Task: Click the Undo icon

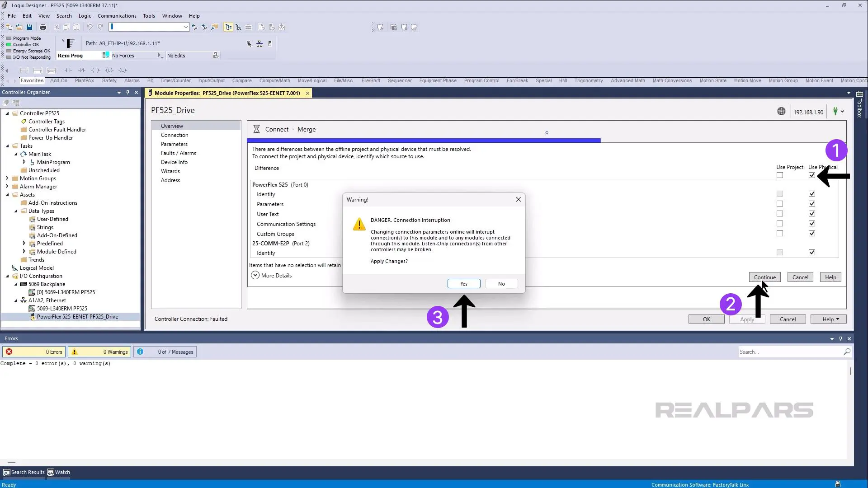Action: point(90,27)
